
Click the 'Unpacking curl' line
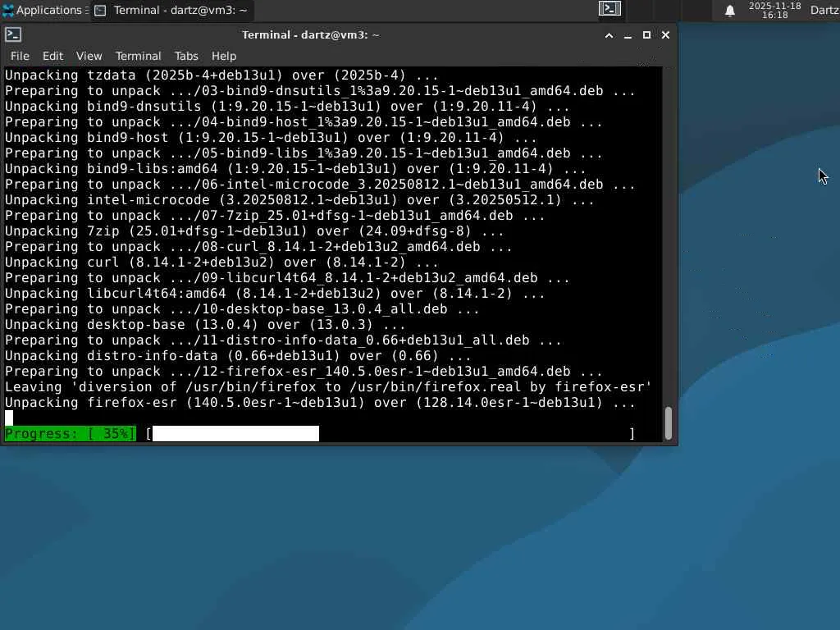tap(221, 262)
